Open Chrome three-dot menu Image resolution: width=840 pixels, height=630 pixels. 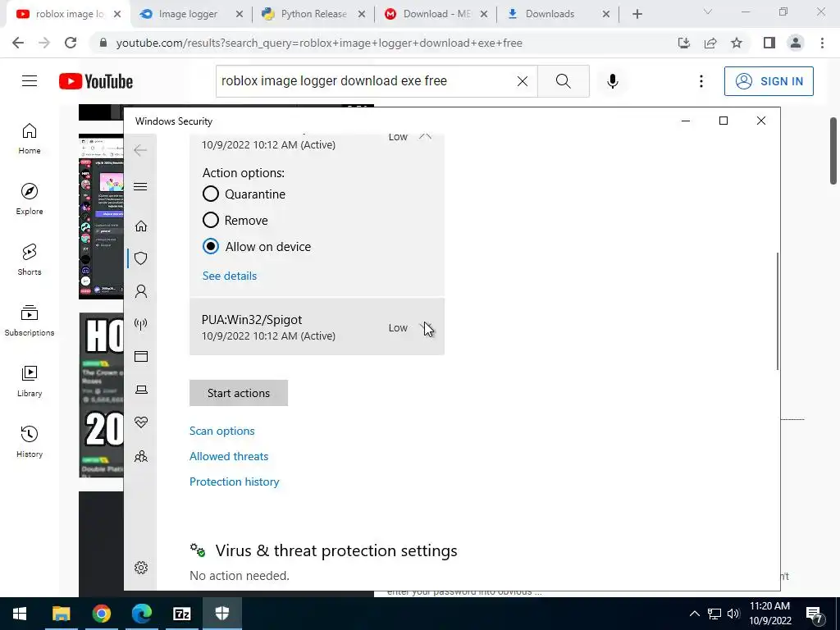coord(822,43)
